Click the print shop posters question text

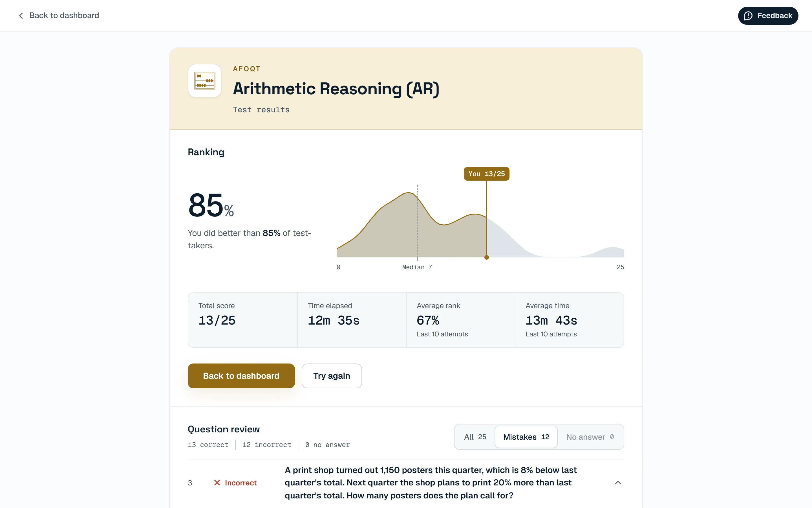431,483
